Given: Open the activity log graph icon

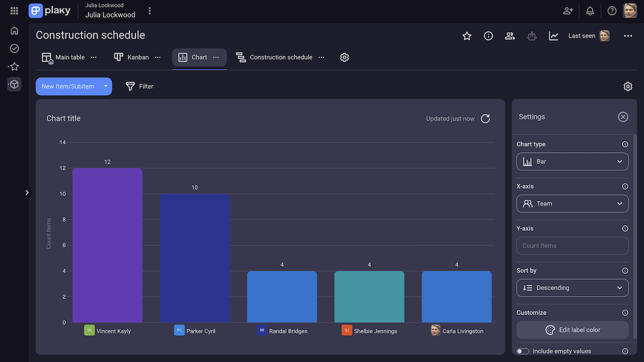Looking at the screenshot, I should point(553,36).
